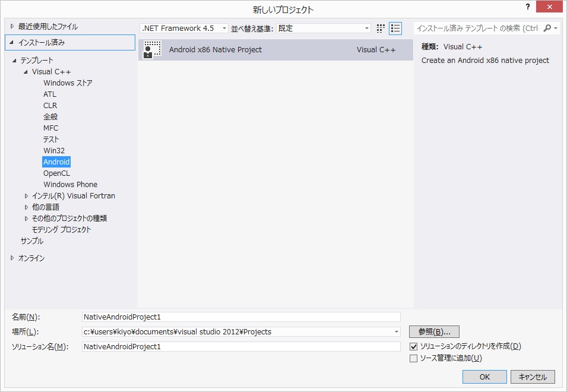Open the 並べ替え基準 sort dropdown
567x392 pixels.
(x=324, y=29)
